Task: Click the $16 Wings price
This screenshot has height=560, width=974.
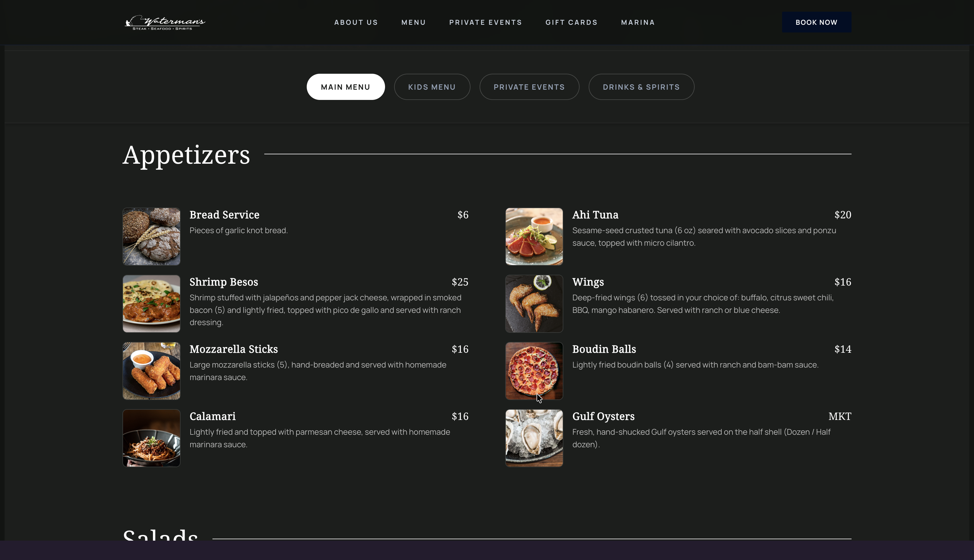Action: 843,282
